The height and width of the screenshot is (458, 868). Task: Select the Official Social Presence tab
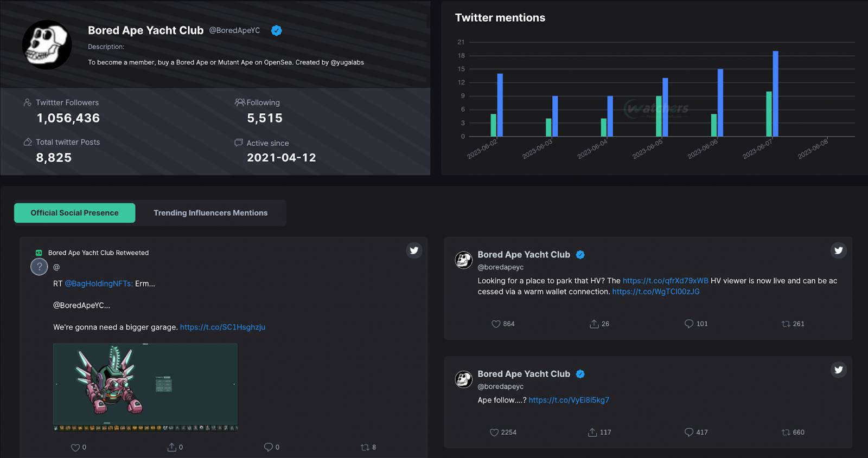[x=75, y=213]
